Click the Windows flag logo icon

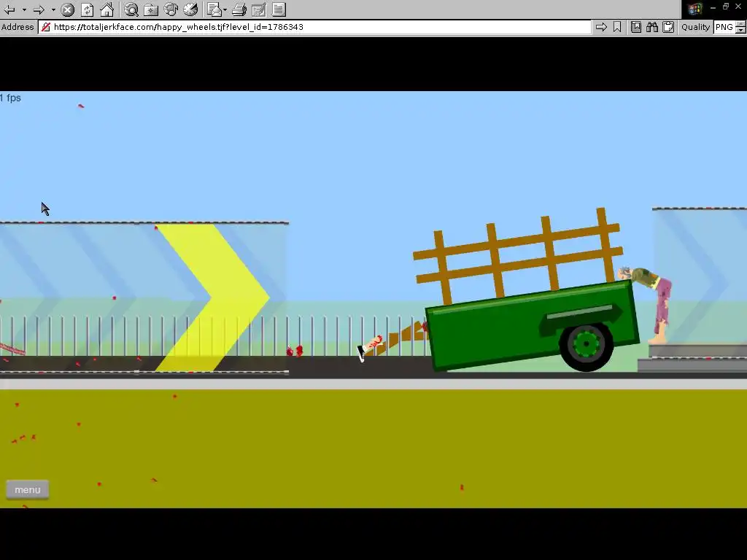tap(694, 9)
